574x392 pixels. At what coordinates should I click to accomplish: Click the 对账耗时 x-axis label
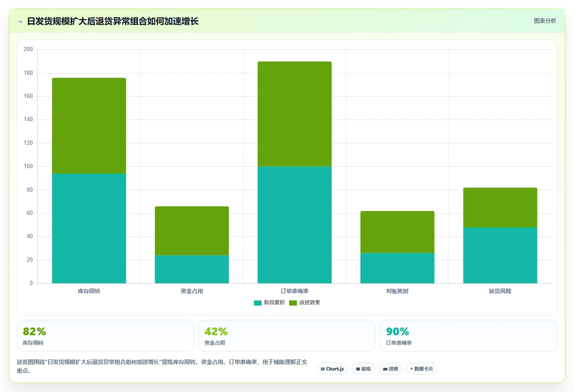point(397,291)
